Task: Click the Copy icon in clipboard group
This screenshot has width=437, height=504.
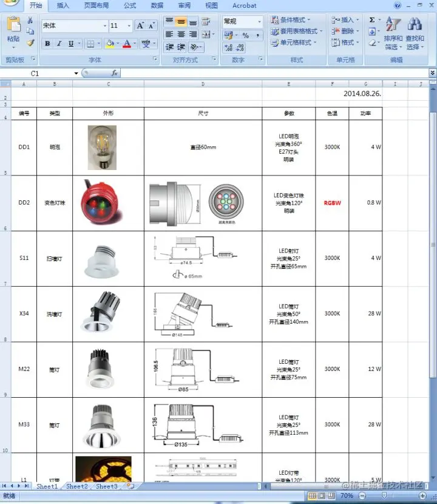Action: click(x=30, y=31)
